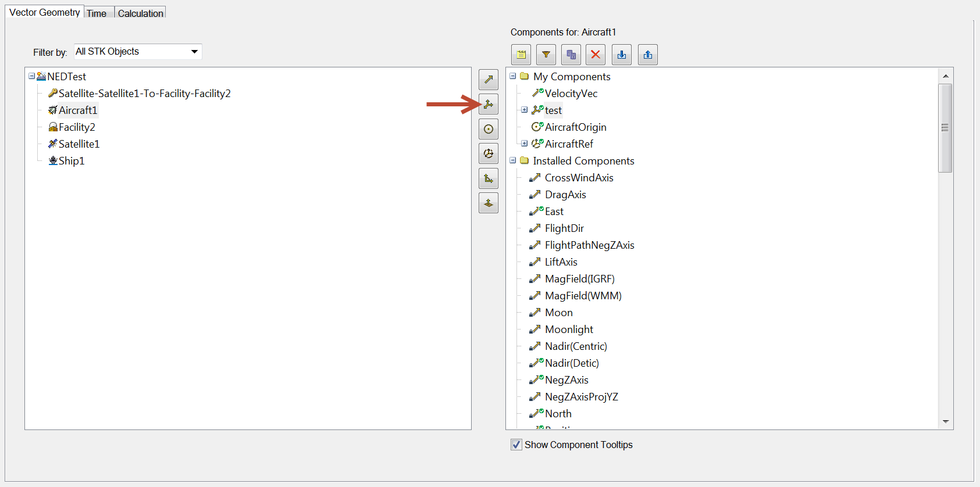The height and width of the screenshot is (487, 980).
Task: Collapse the My Components folder
Action: pyautogui.click(x=513, y=76)
